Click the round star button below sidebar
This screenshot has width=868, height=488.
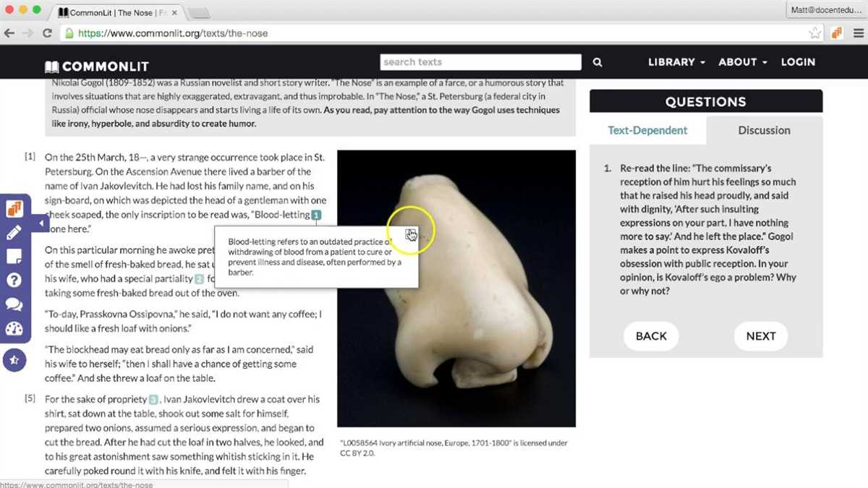[14, 359]
